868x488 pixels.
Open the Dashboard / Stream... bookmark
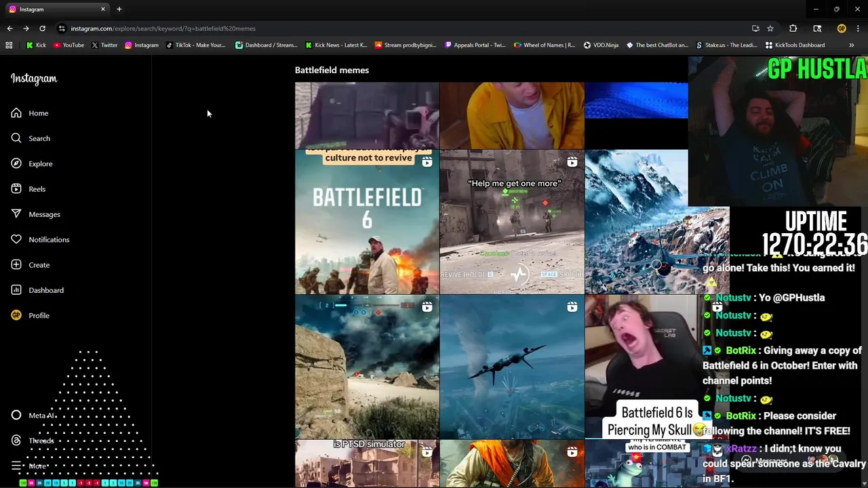(x=266, y=45)
